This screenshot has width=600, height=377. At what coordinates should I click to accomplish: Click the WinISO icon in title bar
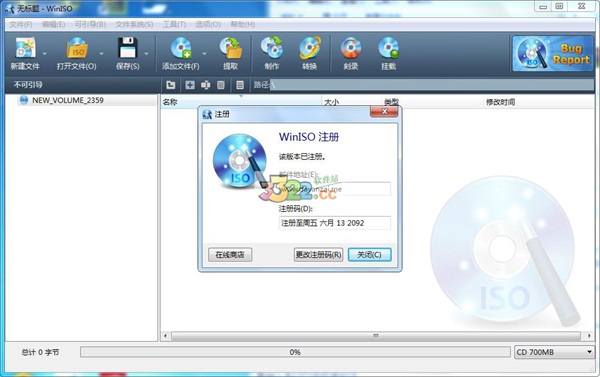tap(10, 9)
